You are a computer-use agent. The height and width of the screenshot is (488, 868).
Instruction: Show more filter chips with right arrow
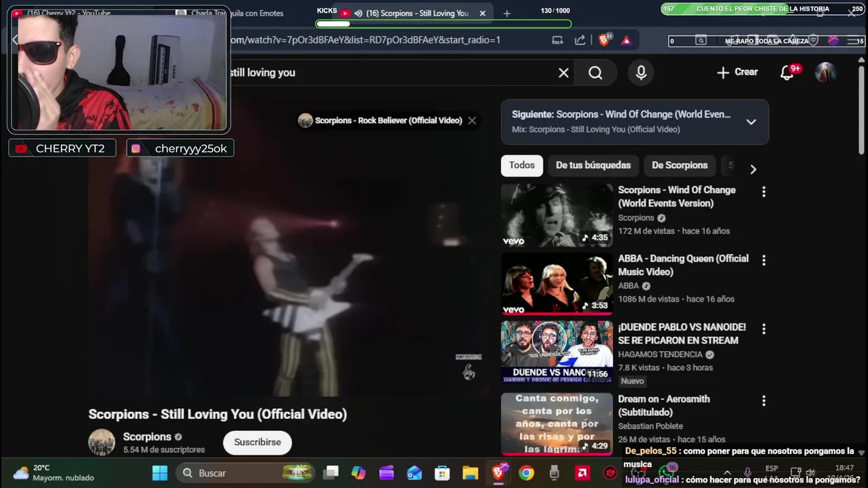(753, 169)
